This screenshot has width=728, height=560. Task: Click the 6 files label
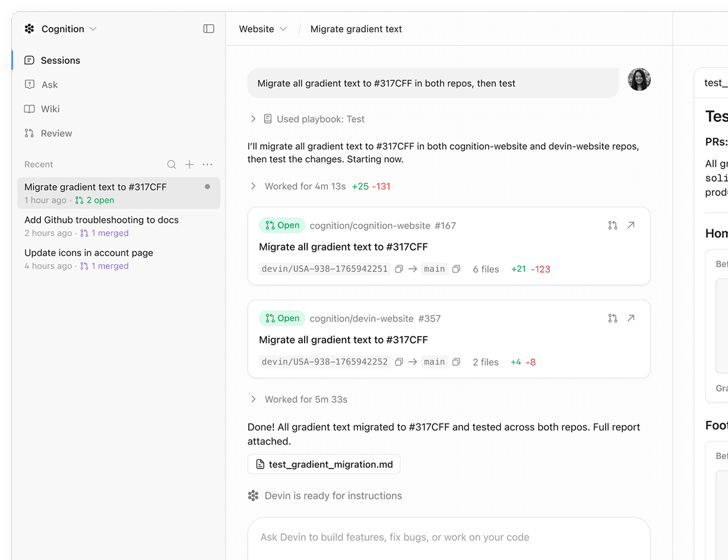click(x=486, y=269)
